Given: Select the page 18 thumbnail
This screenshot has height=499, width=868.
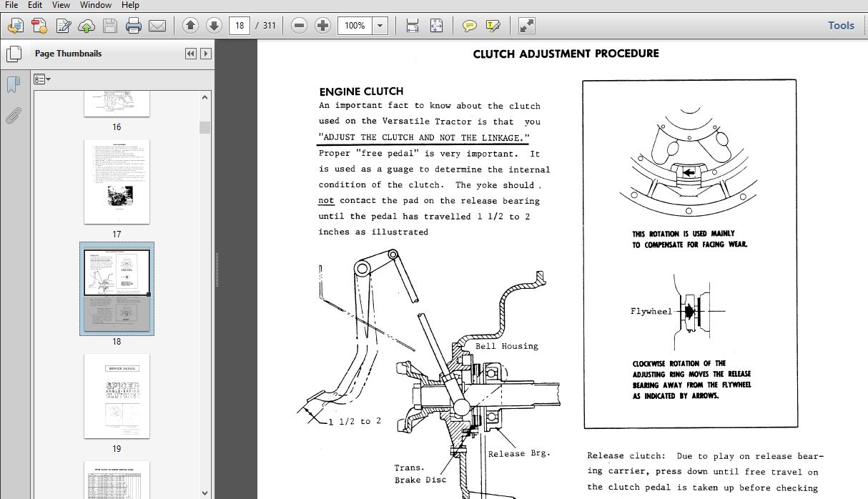Looking at the screenshot, I should 117,289.
